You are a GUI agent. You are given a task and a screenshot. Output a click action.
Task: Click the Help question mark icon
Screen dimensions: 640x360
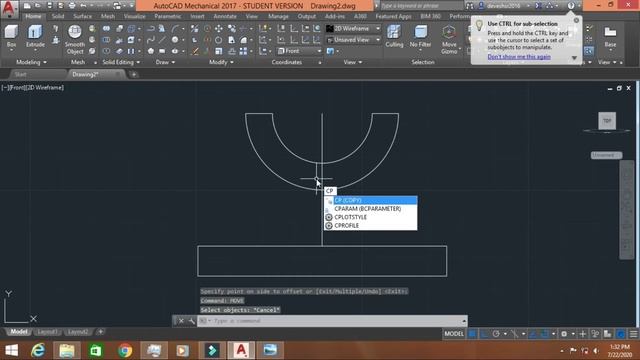click(571, 6)
